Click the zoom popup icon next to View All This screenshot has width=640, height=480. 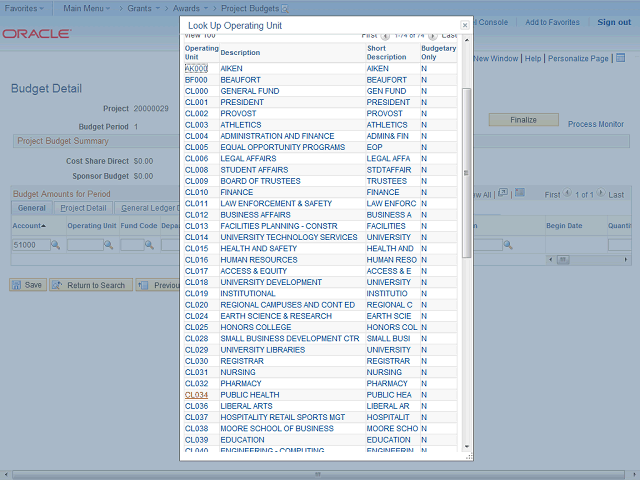tap(503, 192)
